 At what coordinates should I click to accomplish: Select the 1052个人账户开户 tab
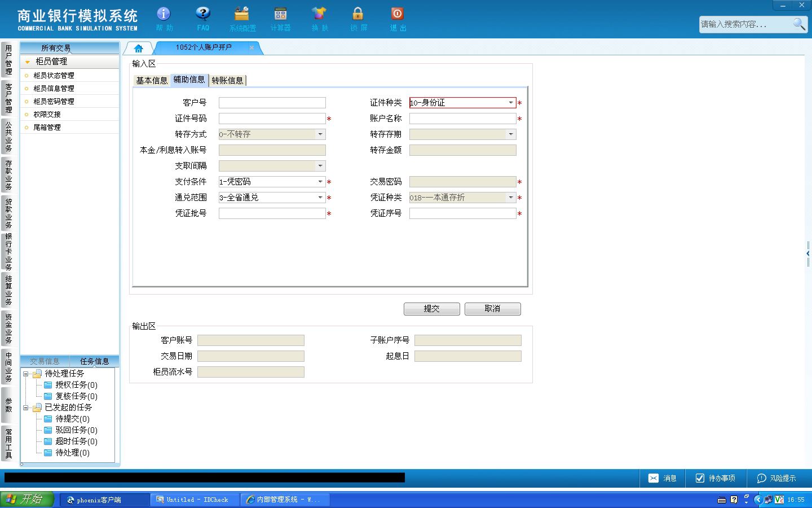coord(203,47)
